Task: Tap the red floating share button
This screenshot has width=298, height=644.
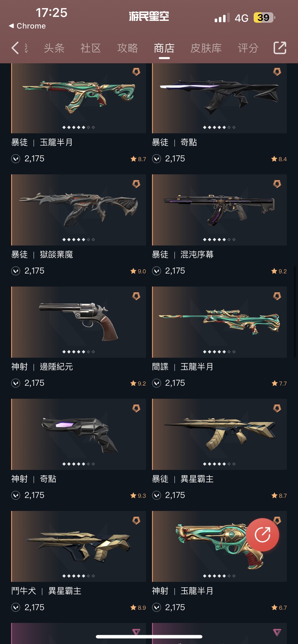Action: (x=263, y=535)
